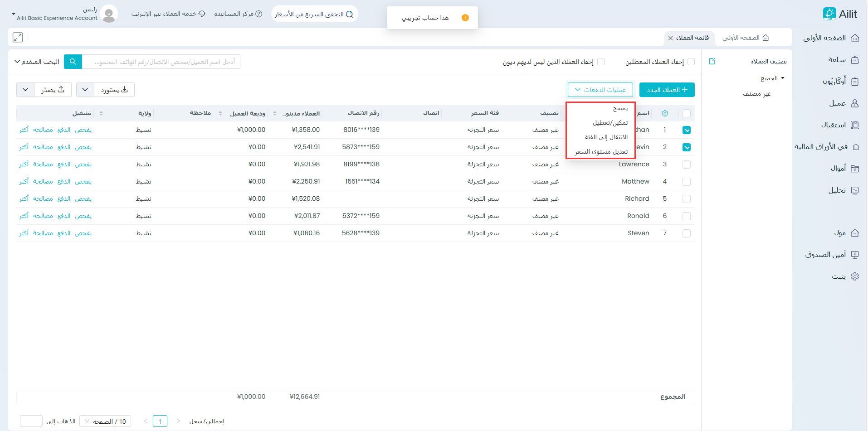Image resolution: width=868 pixels, height=431 pixels.
Task: Open the user avatar account icon
Action: pyautogui.click(x=109, y=14)
